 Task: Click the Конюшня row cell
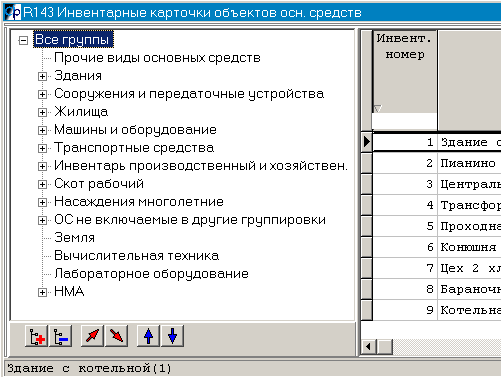pos(470,247)
